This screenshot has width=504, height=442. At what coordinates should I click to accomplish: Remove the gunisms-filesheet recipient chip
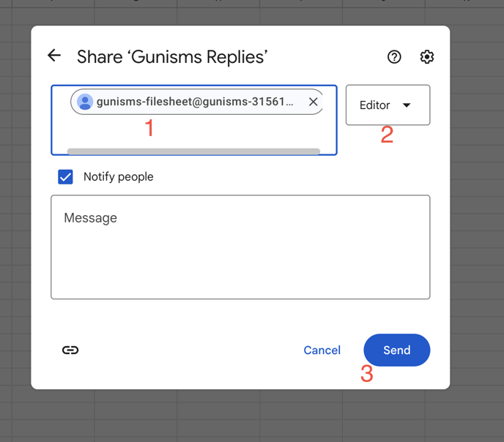pos(313,102)
